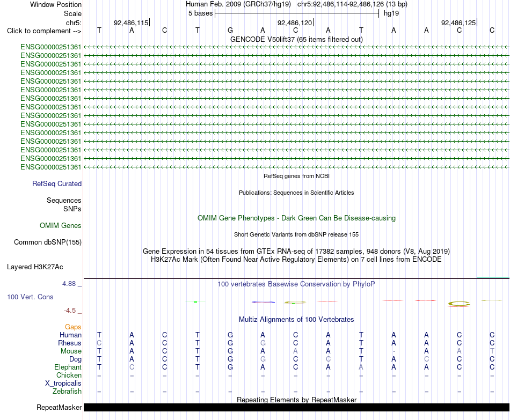
Task: Click the dash gap in the Mouse alignment row
Action: tap(394, 351)
